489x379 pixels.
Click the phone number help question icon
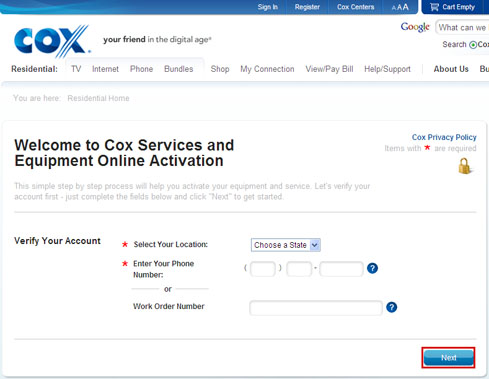tap(372, 268)
